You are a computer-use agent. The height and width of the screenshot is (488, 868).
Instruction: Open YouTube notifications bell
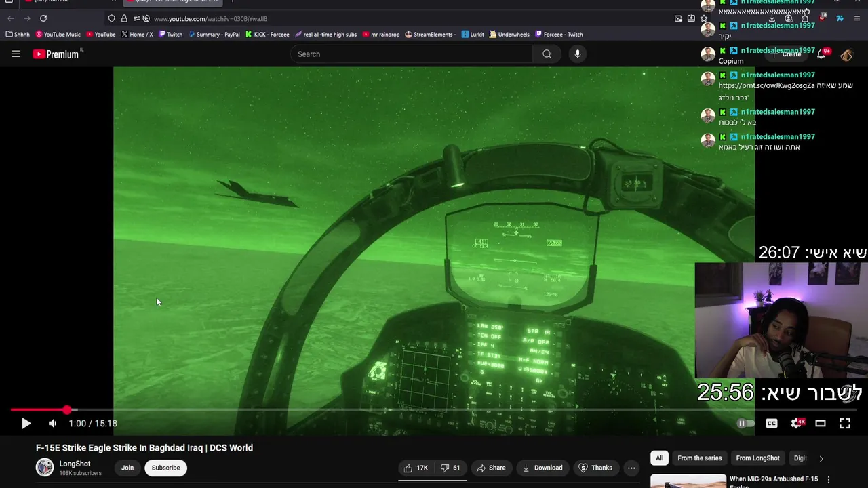[x=822, y=54]
